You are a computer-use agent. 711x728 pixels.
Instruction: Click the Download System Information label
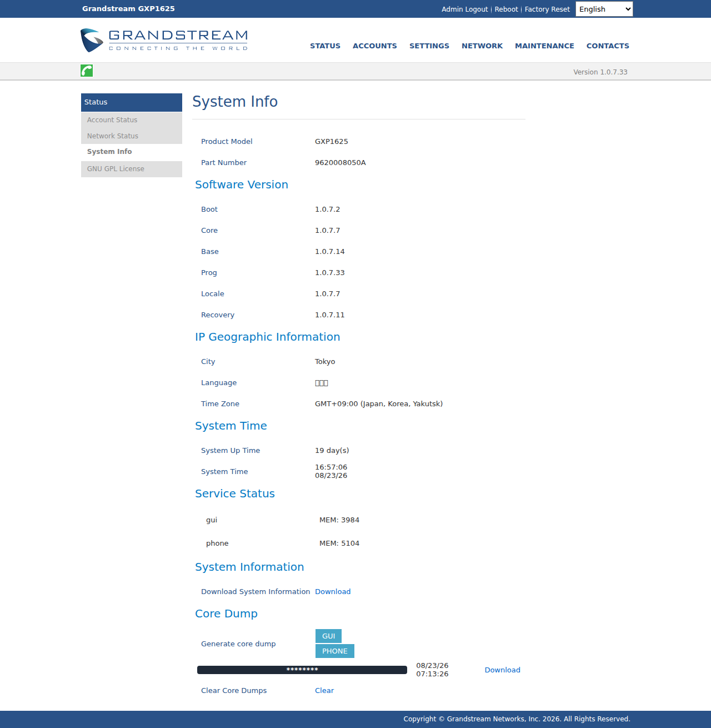coord(256,592)
